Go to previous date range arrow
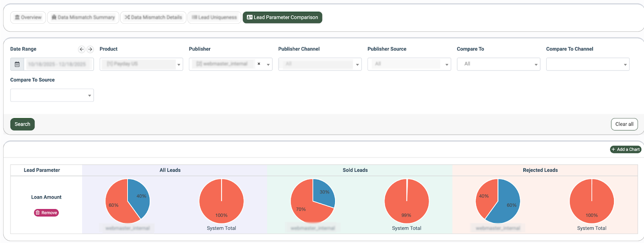 pyautogui.click(x=82, y=49)
